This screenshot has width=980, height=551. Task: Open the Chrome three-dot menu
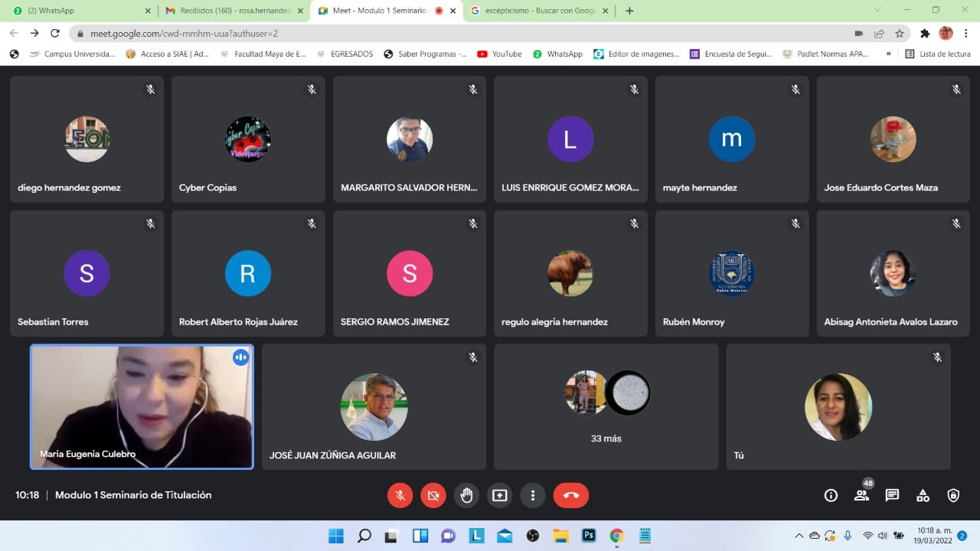[x=967, y=34]
